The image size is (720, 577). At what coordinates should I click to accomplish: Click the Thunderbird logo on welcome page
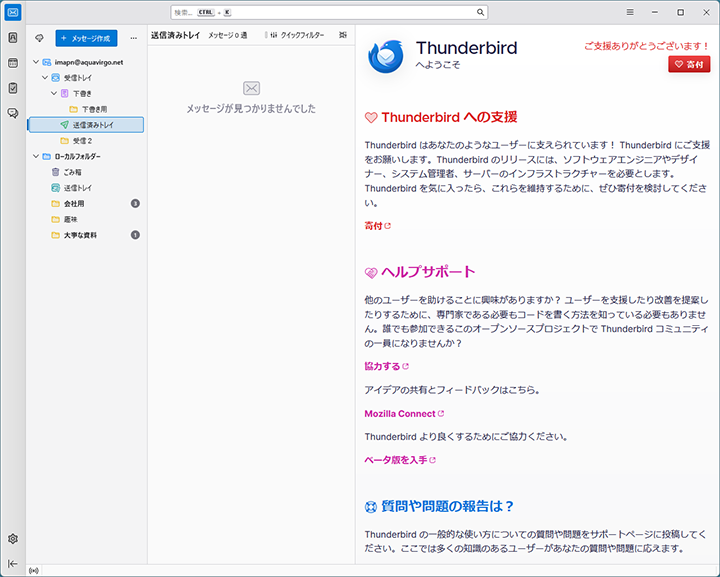click(386, 57)
